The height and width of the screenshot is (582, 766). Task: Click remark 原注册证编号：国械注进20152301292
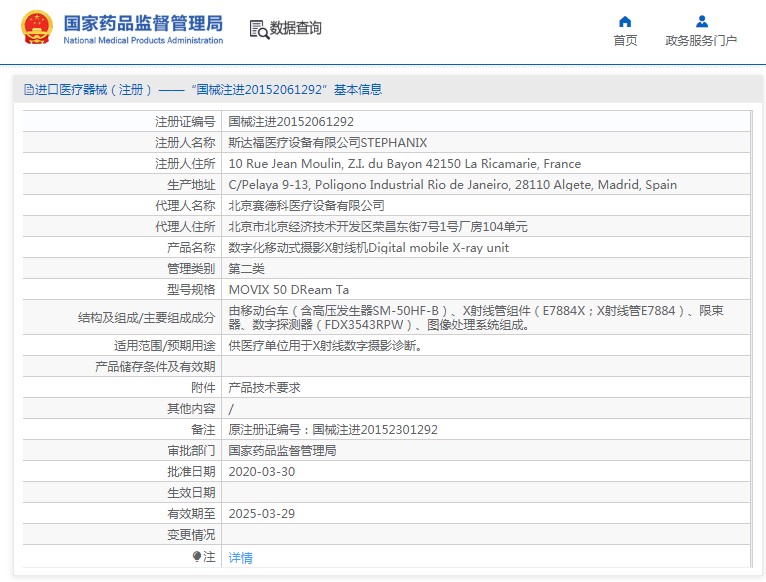(333, 430)
